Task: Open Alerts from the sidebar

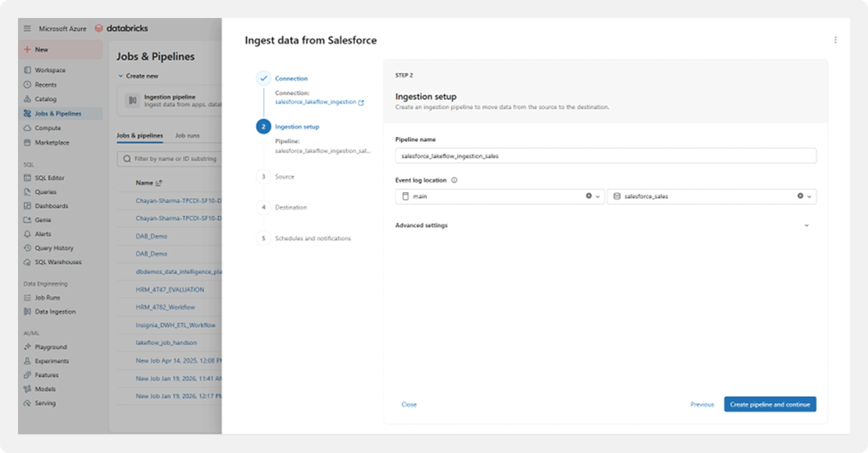Action: pos(43,234)
